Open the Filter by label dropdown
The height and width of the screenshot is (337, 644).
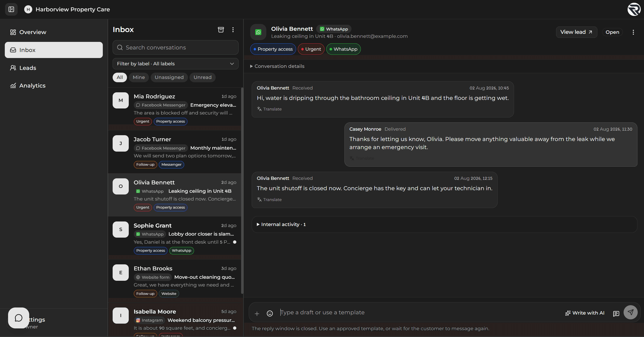pos(176,64)
